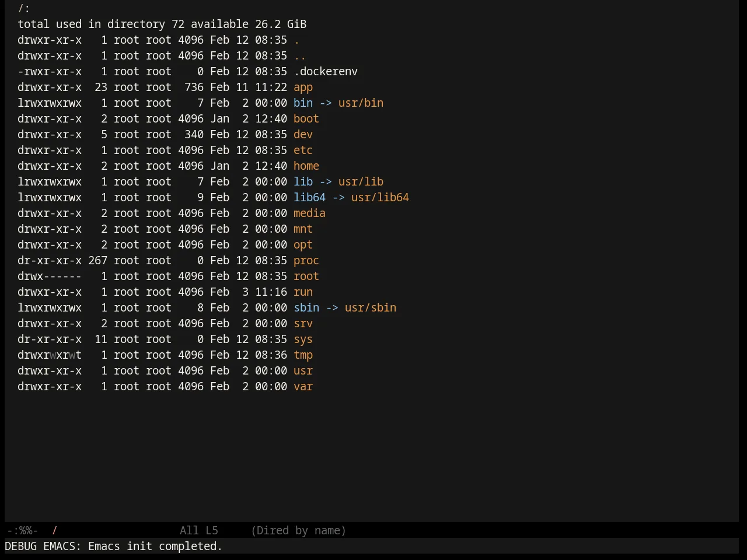Select the .dockerenv file name
This screenshot has height=560, width=747.
click(x=326, y=71)
